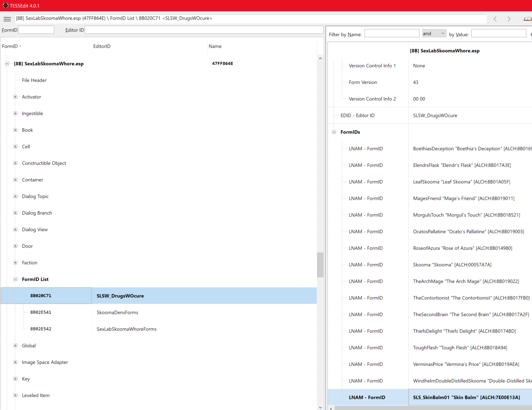This screenshot has height=410, width=532.
Task: Expand the Dialog Topic group
Action: pyautogui.click(x=16, y=196)
